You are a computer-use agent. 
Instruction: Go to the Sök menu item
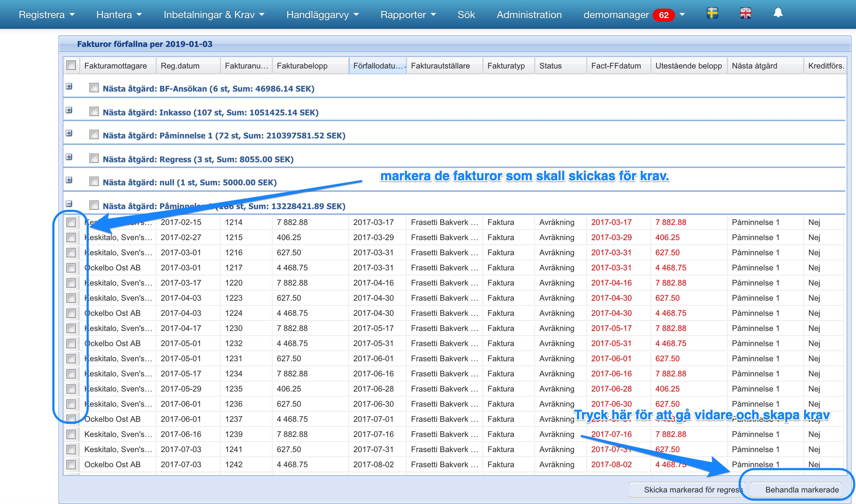pyautogui.click(x=466, y=15)
